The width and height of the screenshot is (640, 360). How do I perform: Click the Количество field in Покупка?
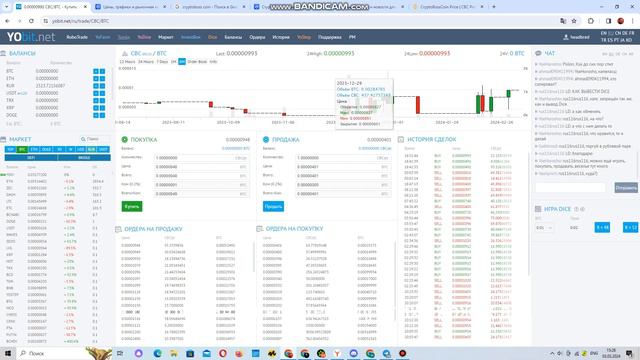[x=202, y=158]
